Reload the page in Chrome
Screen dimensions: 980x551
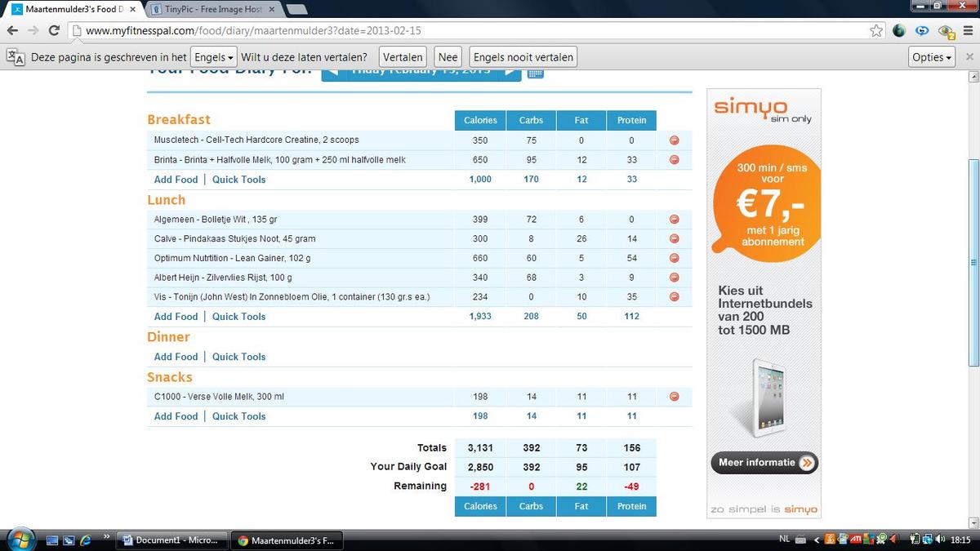coord(54,31)
